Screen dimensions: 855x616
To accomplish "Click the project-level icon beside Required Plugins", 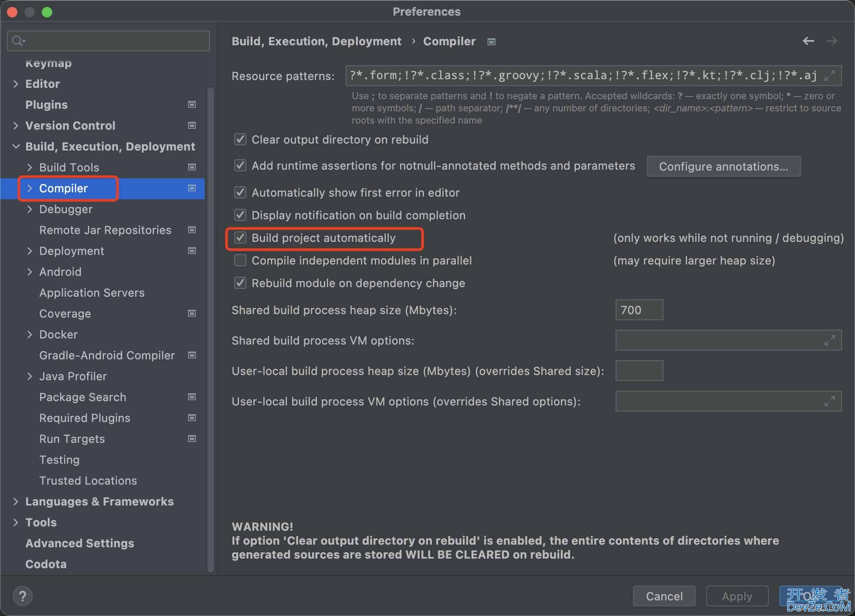I will pos(192,418).
